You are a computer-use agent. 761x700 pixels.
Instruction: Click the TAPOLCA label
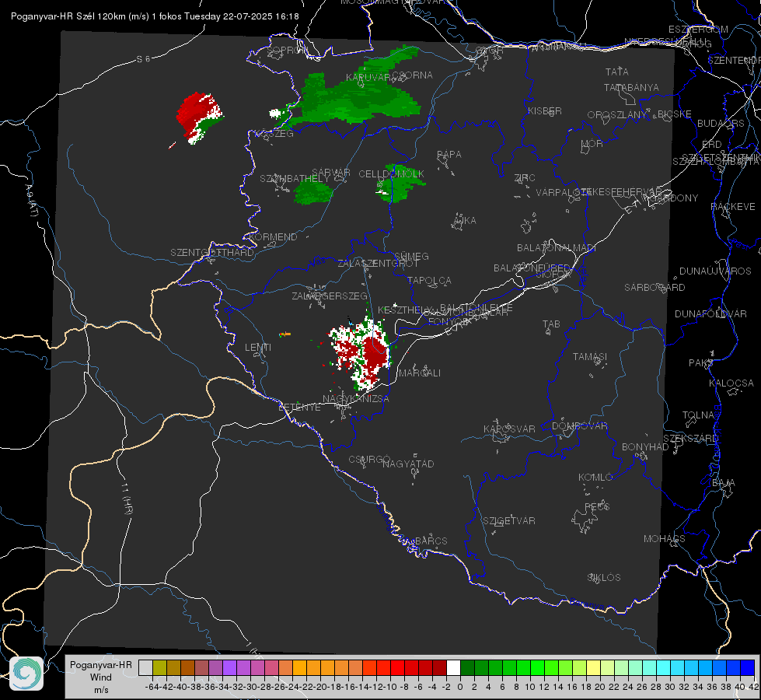[429, 280]
